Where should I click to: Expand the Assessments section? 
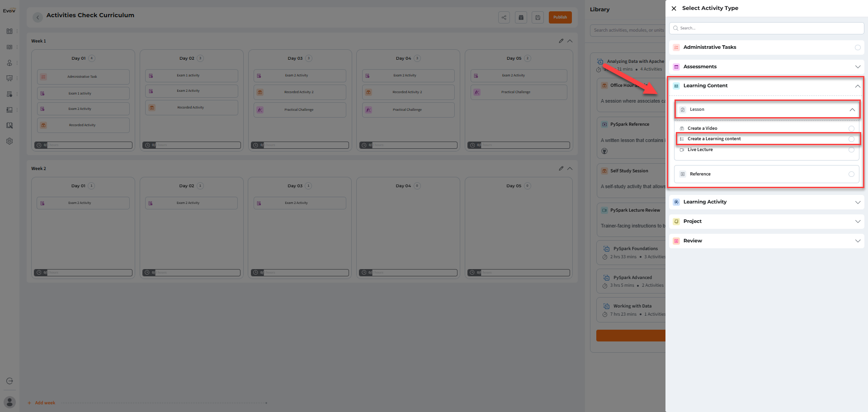(x=858, y=67)
